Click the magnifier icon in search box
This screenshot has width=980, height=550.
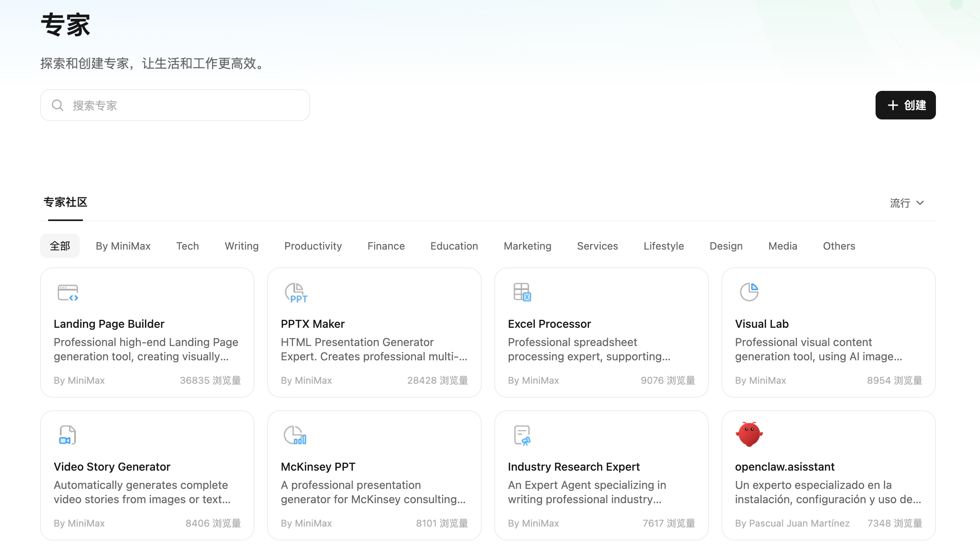coord(58,105)
